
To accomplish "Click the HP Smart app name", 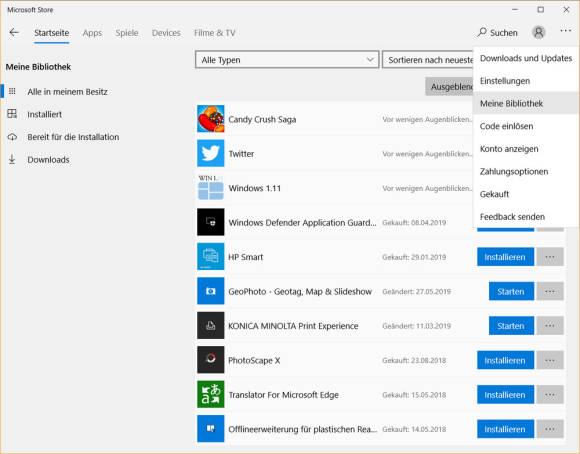I will coord(246,257).
